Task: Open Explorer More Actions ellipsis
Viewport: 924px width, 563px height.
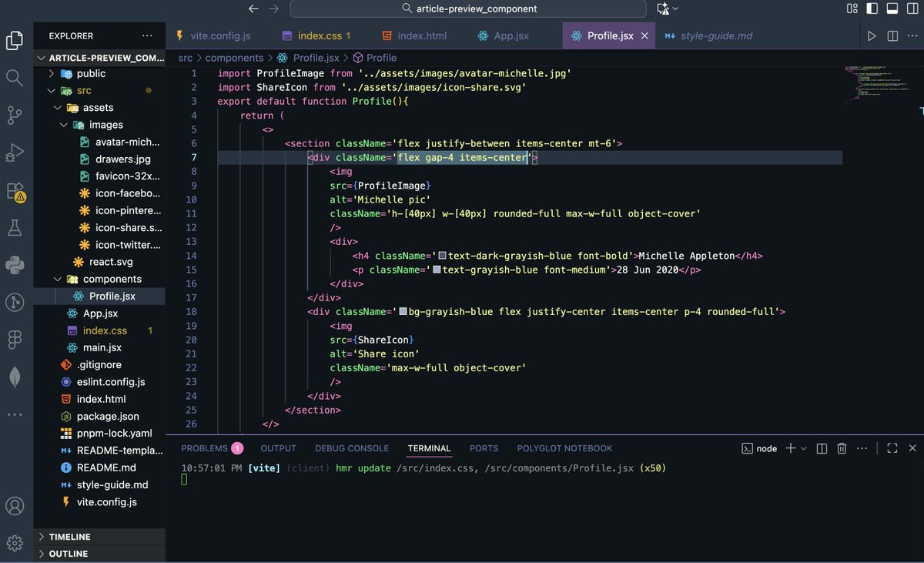Action: (147, 35)
